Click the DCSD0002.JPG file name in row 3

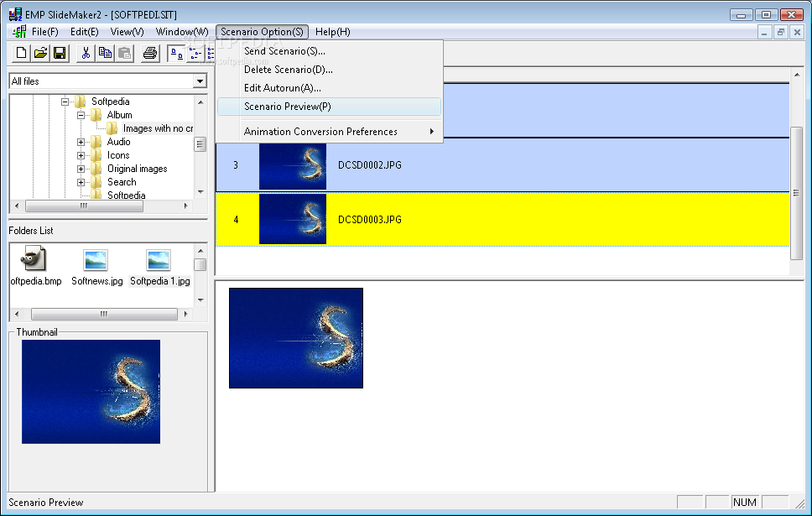point(370,164)
